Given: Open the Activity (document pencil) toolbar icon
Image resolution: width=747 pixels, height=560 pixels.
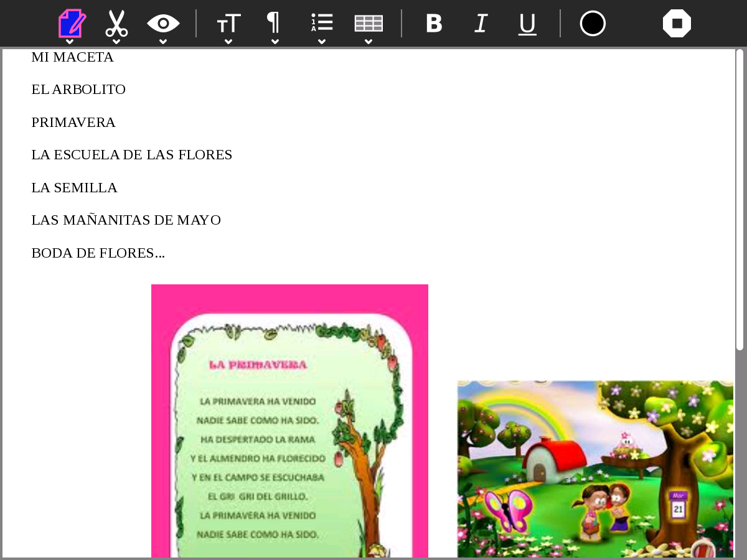Looking at the screenshot, I should point(72,24).
